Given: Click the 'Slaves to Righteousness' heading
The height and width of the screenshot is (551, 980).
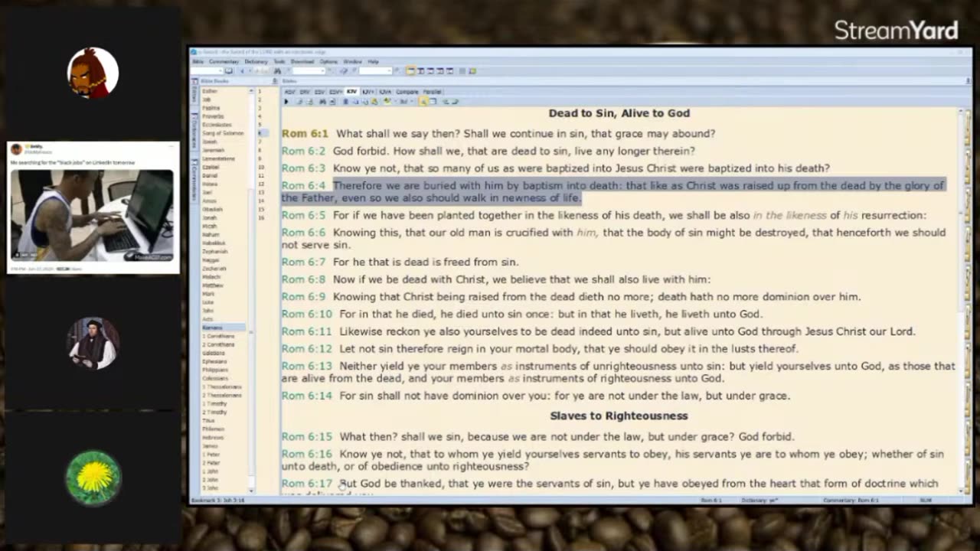Looking at the screenshot, I should [x=619, y=416].
